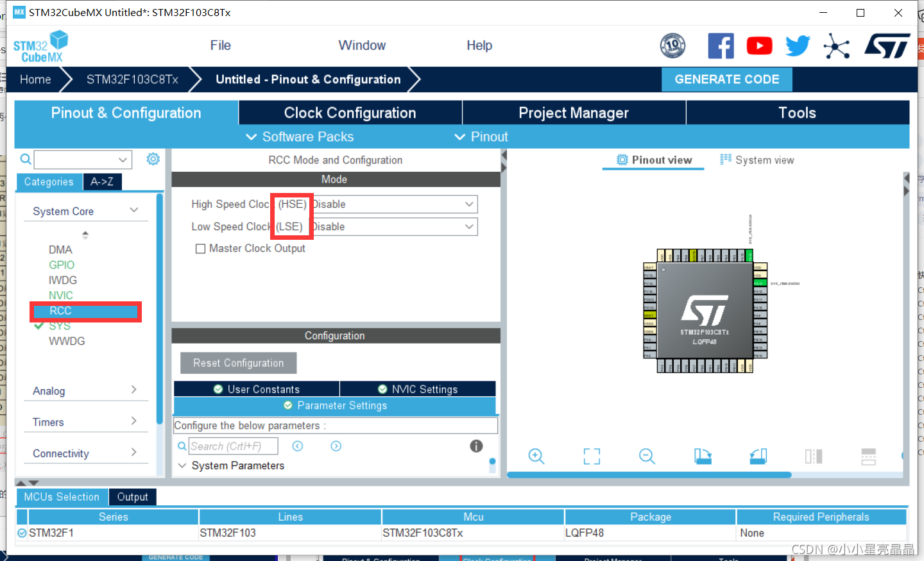
Task: Open the category settings gear icon
Action: point(153,159)
